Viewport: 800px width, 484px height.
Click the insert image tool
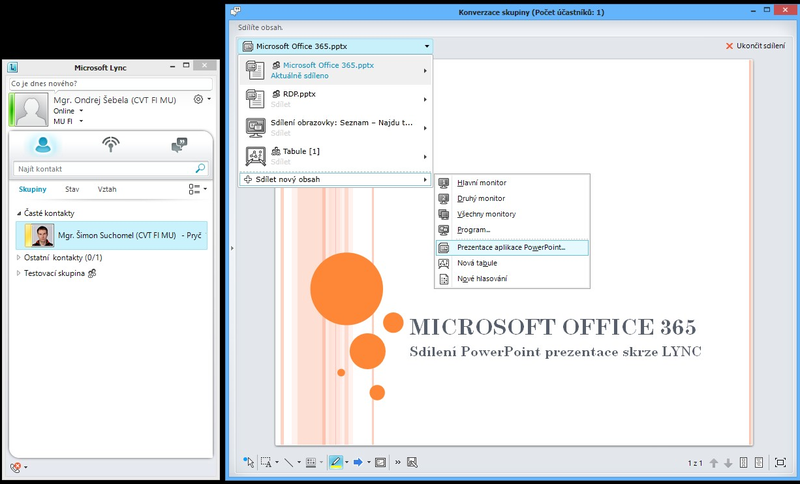(x=380, y=462)
